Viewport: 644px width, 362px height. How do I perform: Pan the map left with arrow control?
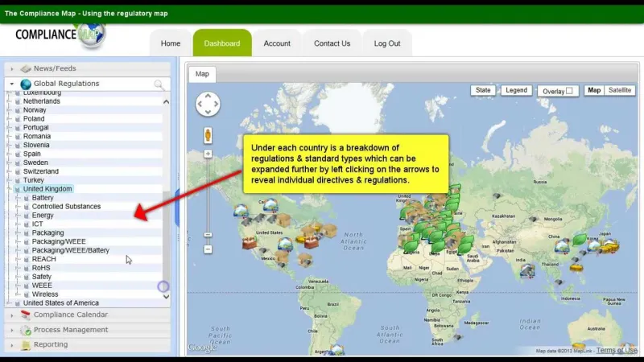tap(200, 104)
